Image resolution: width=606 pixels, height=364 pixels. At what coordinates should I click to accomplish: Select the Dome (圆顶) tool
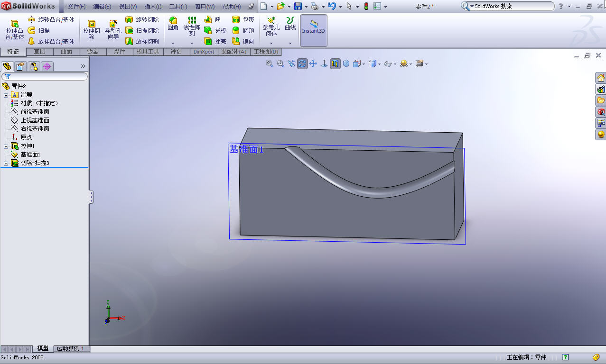tap(243, 30)
